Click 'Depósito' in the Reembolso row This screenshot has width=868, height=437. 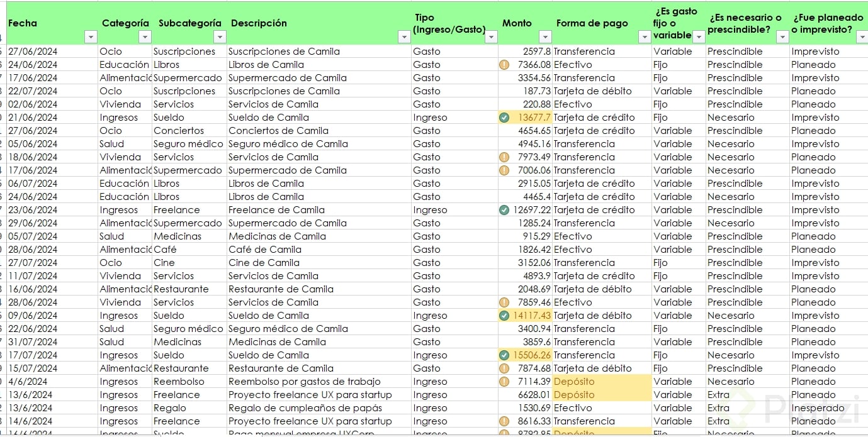(574, 382)
